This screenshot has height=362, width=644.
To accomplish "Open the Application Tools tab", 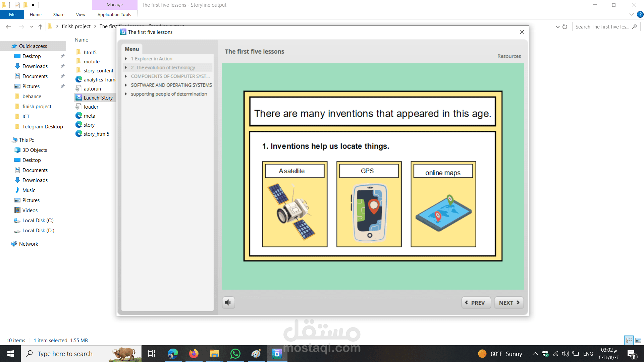I will (114, 14).
